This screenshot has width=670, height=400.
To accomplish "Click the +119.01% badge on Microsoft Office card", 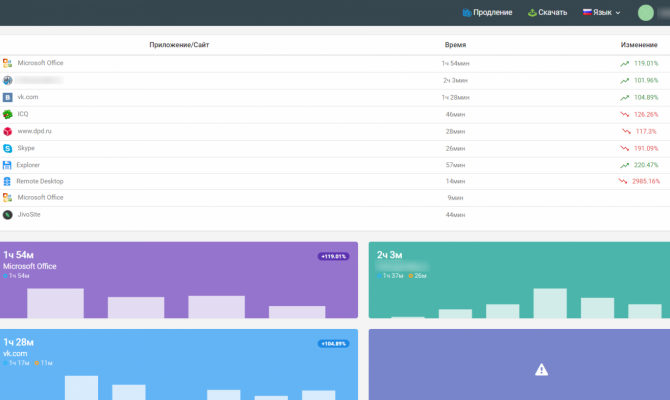I will 333,256.
